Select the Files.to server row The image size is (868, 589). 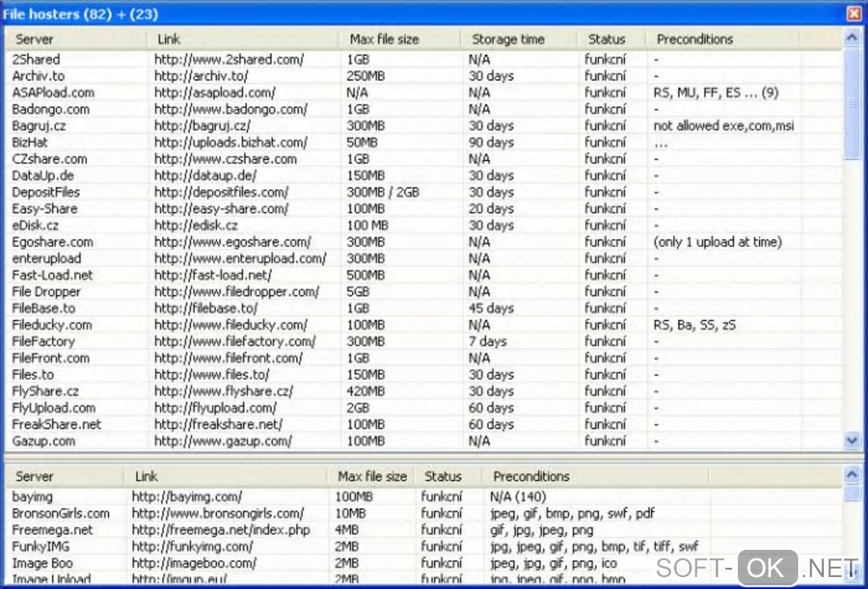(425, 375)
